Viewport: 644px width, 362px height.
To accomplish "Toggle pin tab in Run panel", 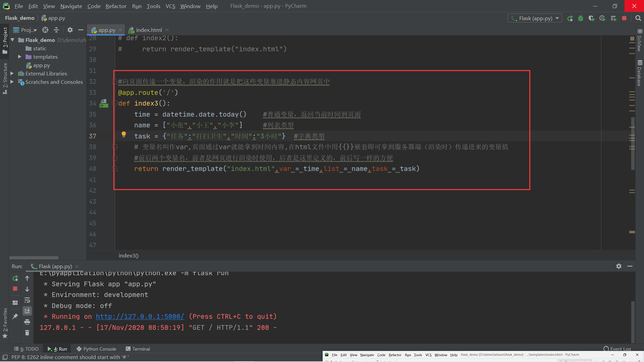I will (x=15, y=316).
